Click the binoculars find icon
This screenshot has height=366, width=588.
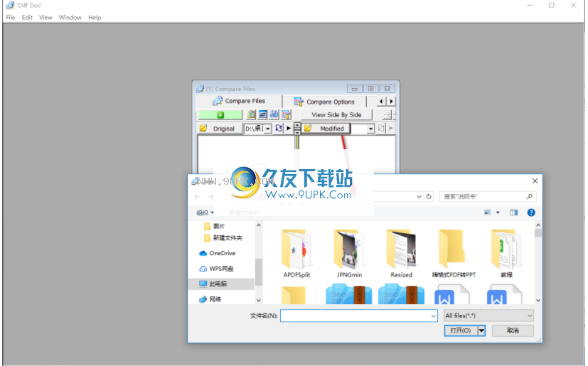pos(274,114)
